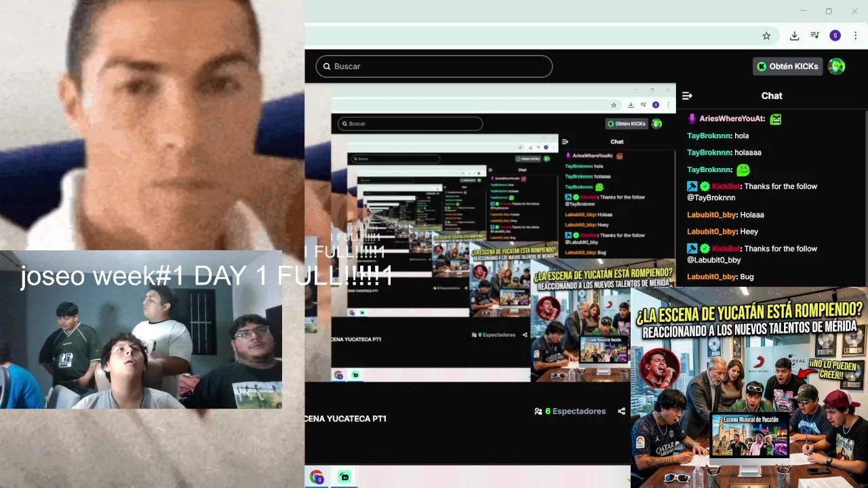Open the AriesWhereYouAt username in chat
Screen dimensions: 868x488
[732, 119]
